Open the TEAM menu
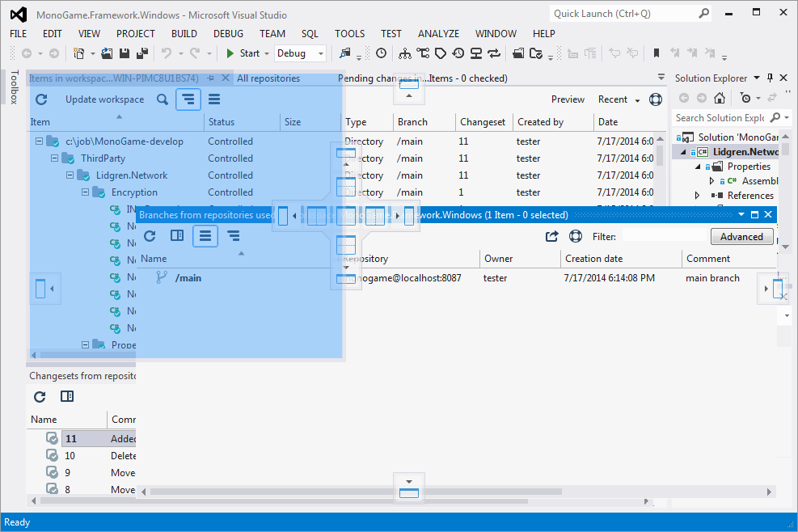This screenshot has width=798, height=532. (272, 34)
